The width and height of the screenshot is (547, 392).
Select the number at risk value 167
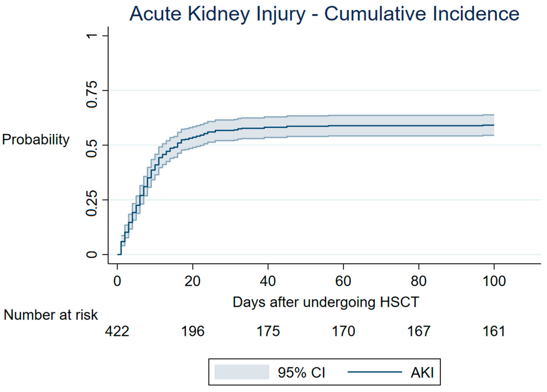point(419,331)
